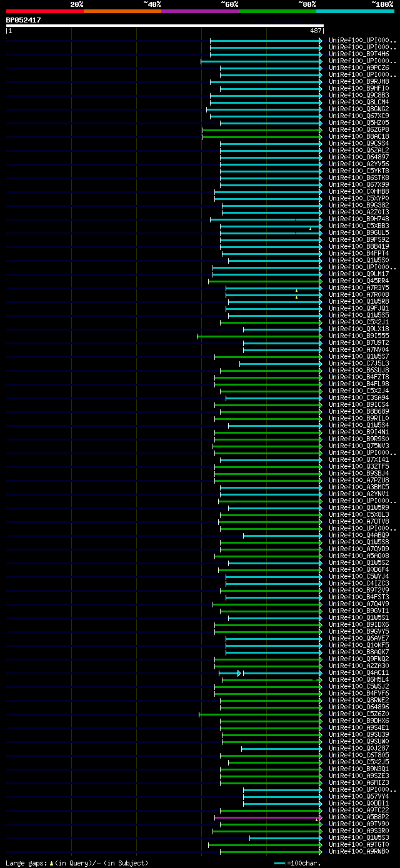Click the UniRef100_A5B8P2 label
Screen dimensions: 400x868
359,817
